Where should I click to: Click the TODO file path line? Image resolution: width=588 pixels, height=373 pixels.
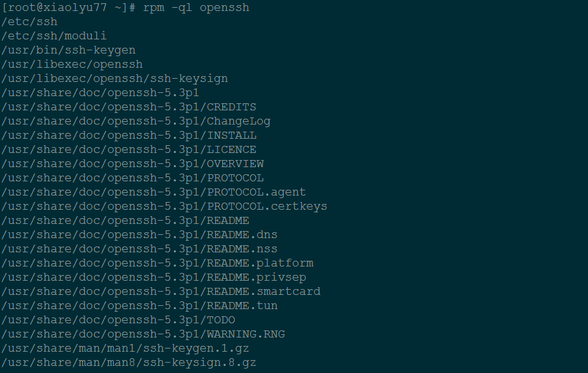pyautogui.click(x=118, y=320)
